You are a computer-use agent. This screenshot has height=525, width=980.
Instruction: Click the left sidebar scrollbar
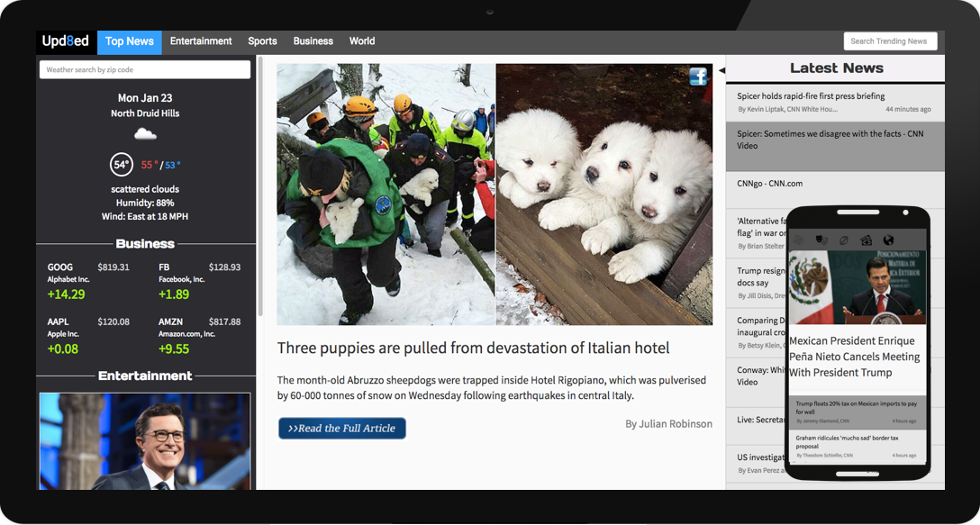[260, 187]
